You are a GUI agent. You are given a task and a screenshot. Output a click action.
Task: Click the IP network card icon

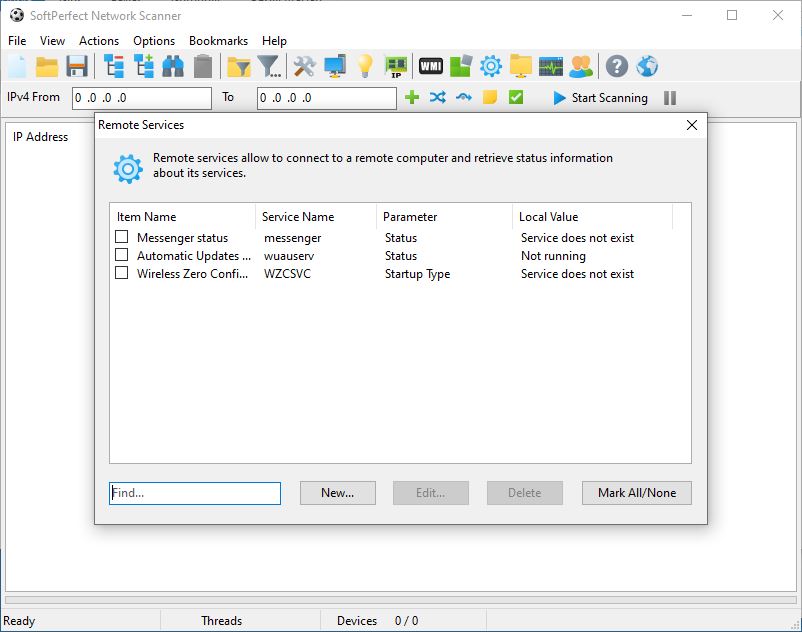coord(396,66)
